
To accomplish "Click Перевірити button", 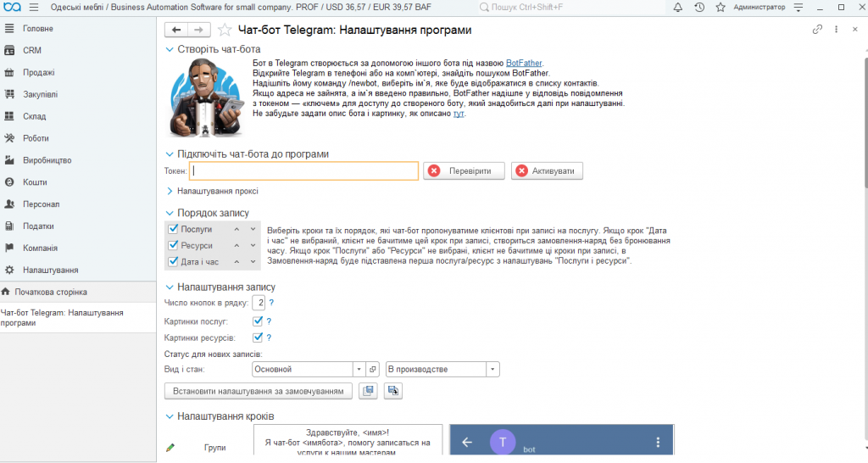I will 464,171.
